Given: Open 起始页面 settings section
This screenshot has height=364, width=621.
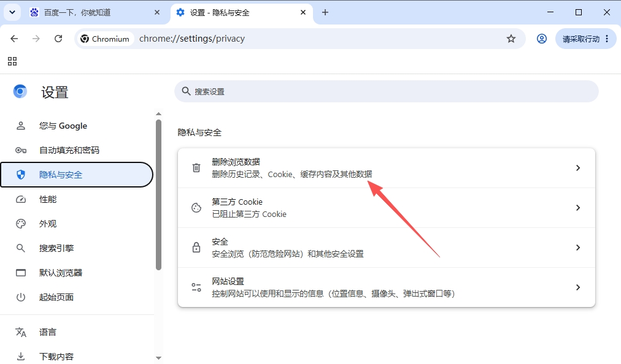Looking at the screenshot, I should pyautogui.click(x=77, y=298).
